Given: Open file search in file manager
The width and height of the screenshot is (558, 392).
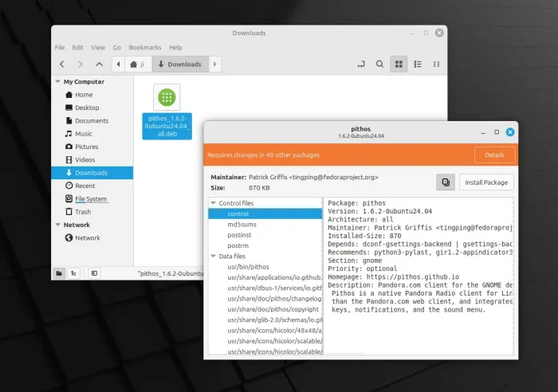Looking at the screenshot, I should pyautogui.click(x=379, y=65).
